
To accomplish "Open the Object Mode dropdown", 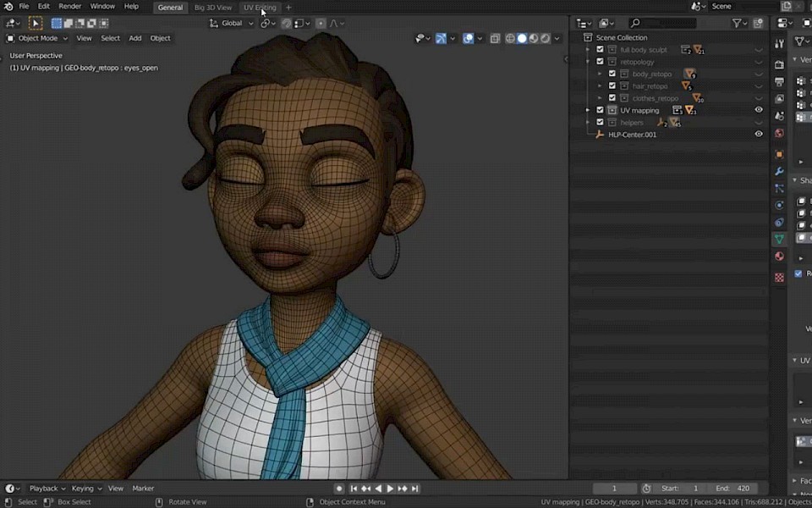I will tap(36, 38).
